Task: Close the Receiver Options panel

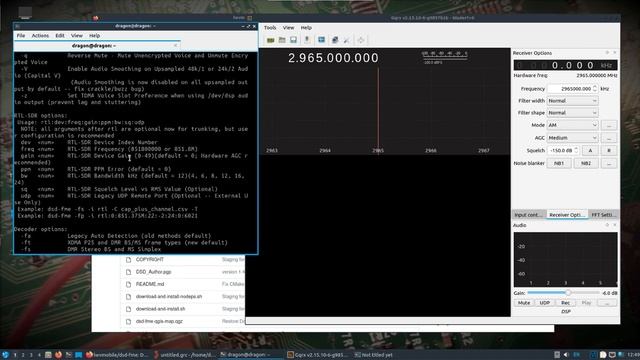Action: (x=615, y=53)
